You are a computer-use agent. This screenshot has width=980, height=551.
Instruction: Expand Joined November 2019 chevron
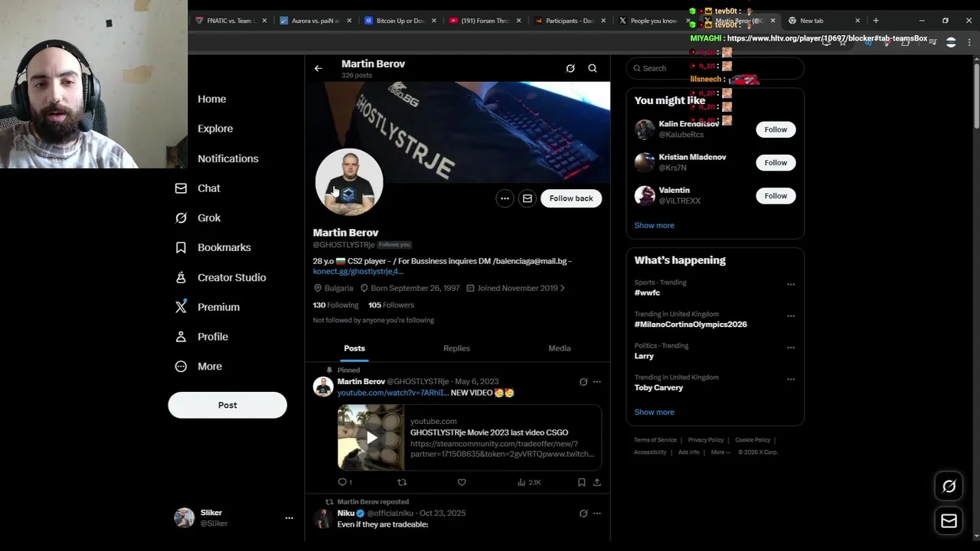(x=563, y=289)
